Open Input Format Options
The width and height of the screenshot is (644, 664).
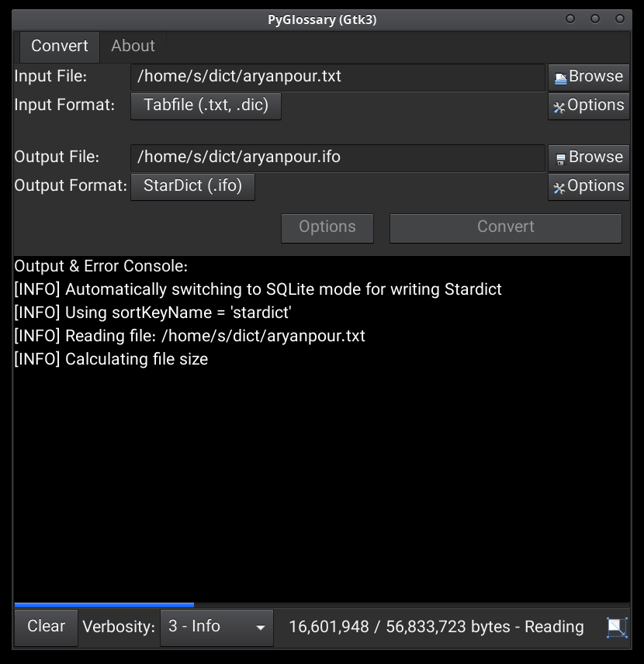588,105
